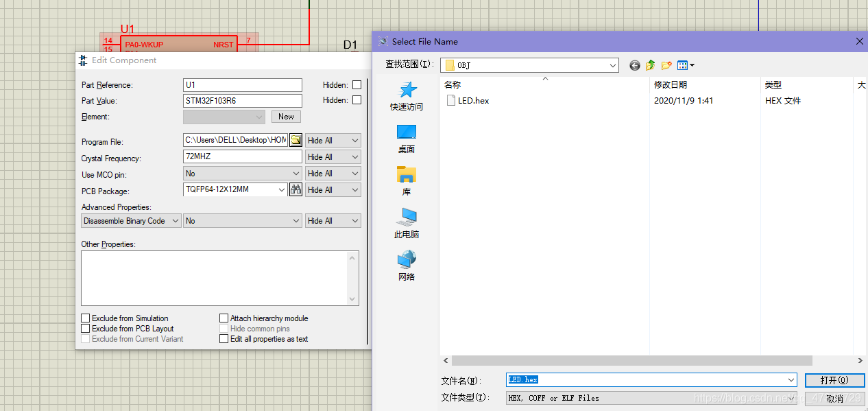Click the file list horizontal scrollbar
868x411 pixels.
(632, 361)
